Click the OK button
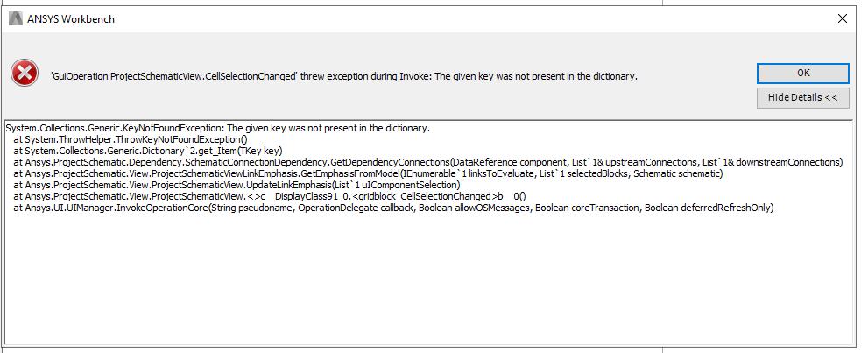Image resolution: width=868 pixels, height=353 pixels. pyautogui.click(x=802, y=73)
